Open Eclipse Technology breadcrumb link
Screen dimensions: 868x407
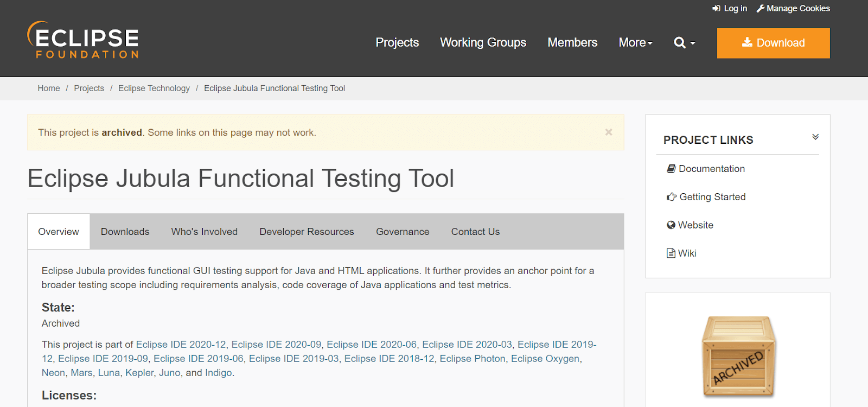click(x=154, y=88)
